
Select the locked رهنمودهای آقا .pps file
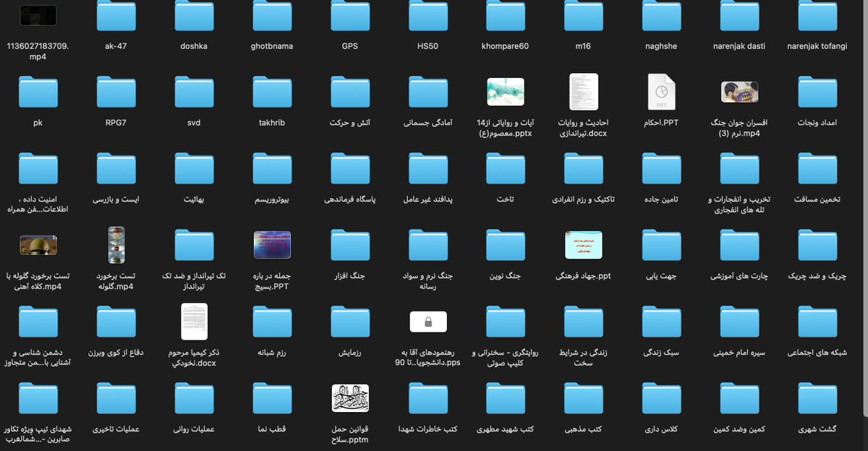click(x=428, y=322)
